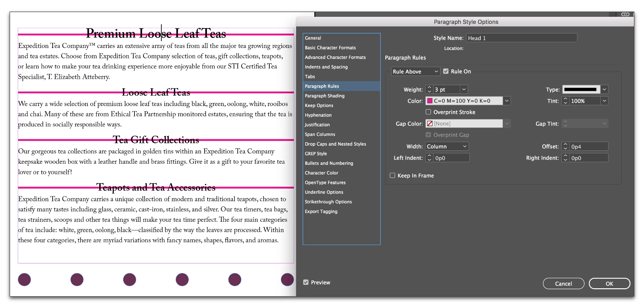Open the Color dropdown arrow
Screen dimensions: 644x308
tap(507, 101)
